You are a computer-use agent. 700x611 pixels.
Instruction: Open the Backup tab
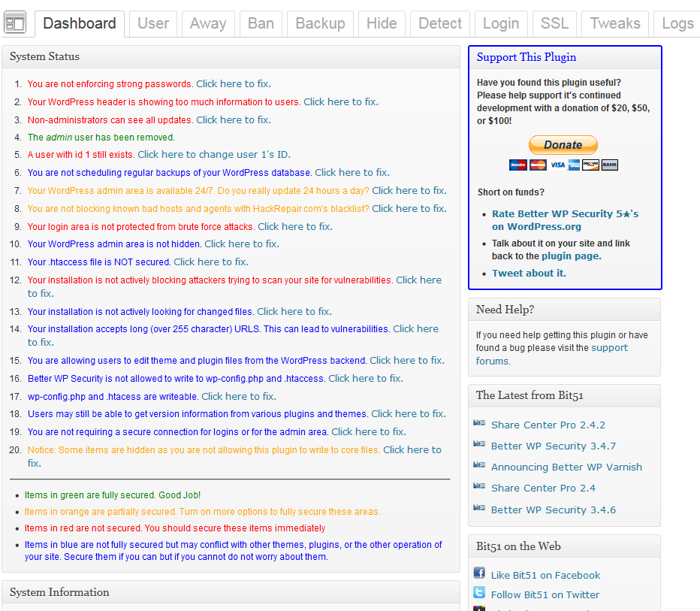[x=320, y=23]
